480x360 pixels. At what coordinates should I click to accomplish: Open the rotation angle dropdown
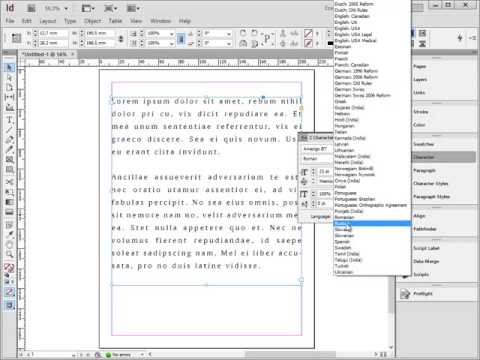click(x=229, y=33)
